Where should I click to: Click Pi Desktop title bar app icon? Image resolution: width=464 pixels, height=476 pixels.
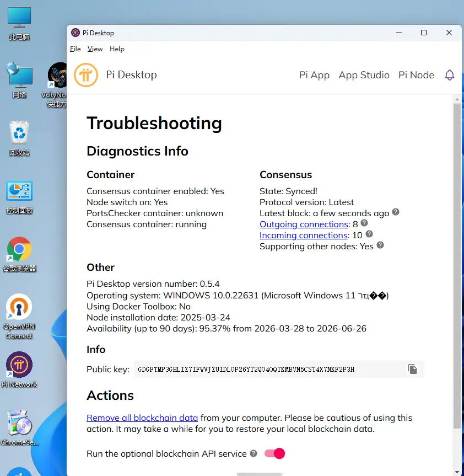tap(75, 33)
